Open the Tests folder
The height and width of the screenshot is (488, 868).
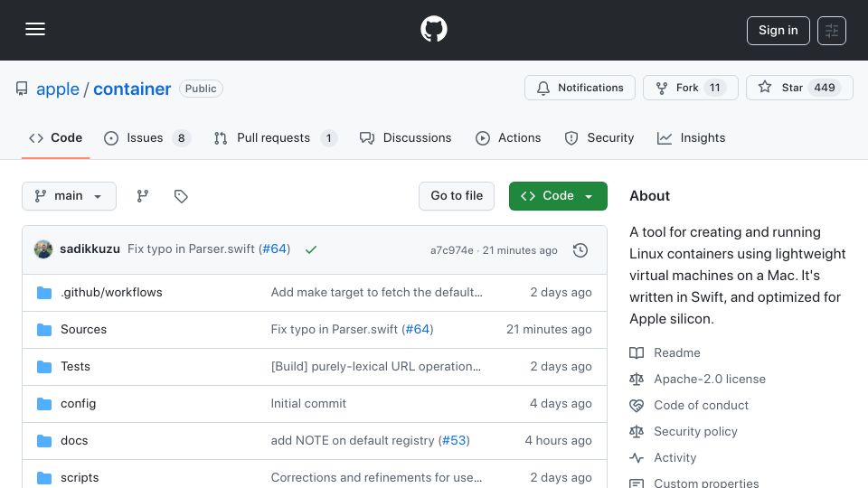point(75,366)
